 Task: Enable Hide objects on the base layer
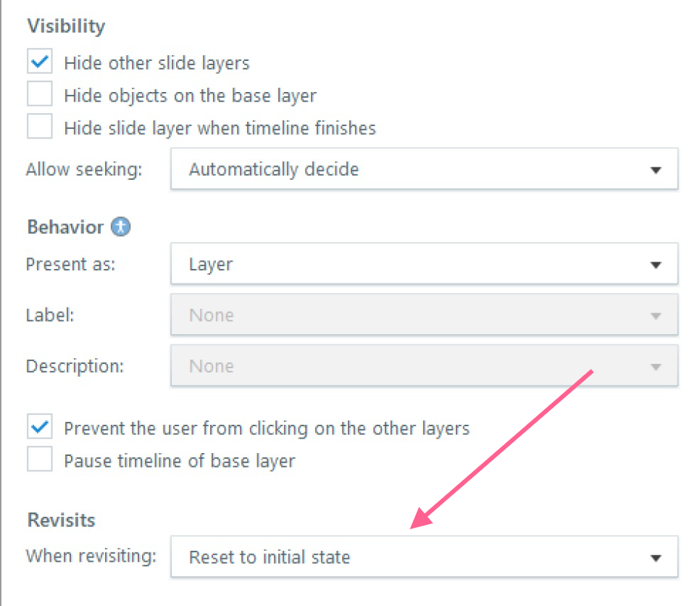(39, 95)
